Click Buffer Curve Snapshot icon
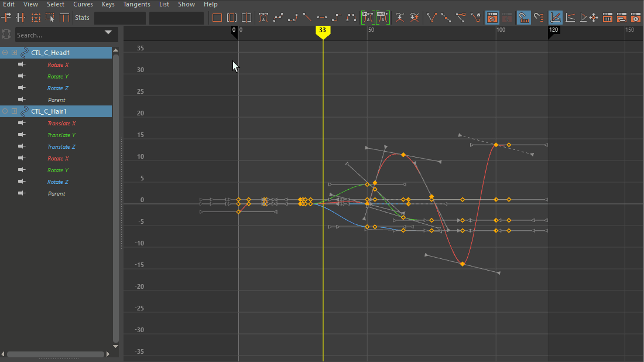The height and width of the screenshot is (362, 644). (x=400, y=18)
